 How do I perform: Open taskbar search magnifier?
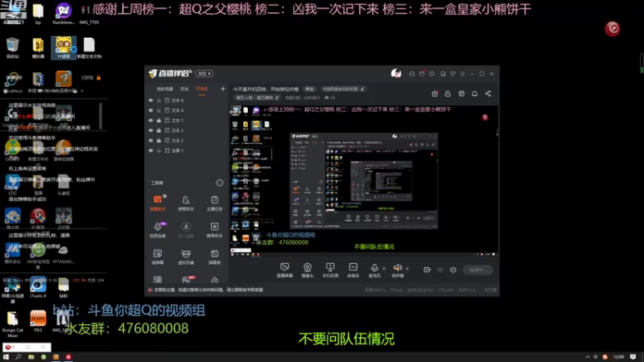click(x=18, y=357)
